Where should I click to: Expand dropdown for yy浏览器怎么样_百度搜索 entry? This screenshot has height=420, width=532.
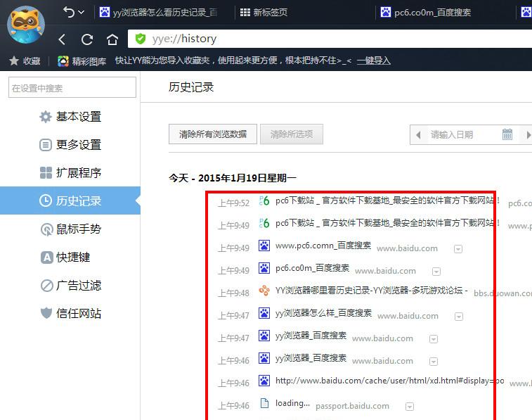pyautogui.click(x=459, y=317)
